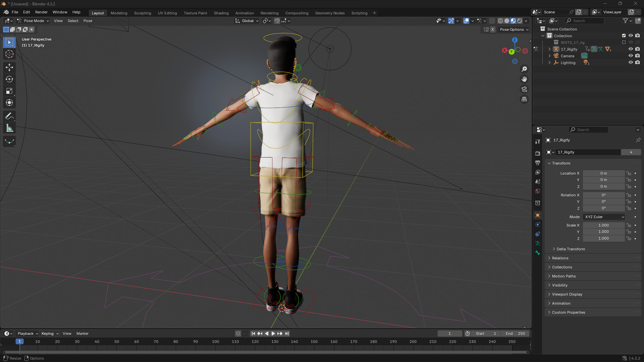Jump to the timeline end button

(x=287, y=334)
